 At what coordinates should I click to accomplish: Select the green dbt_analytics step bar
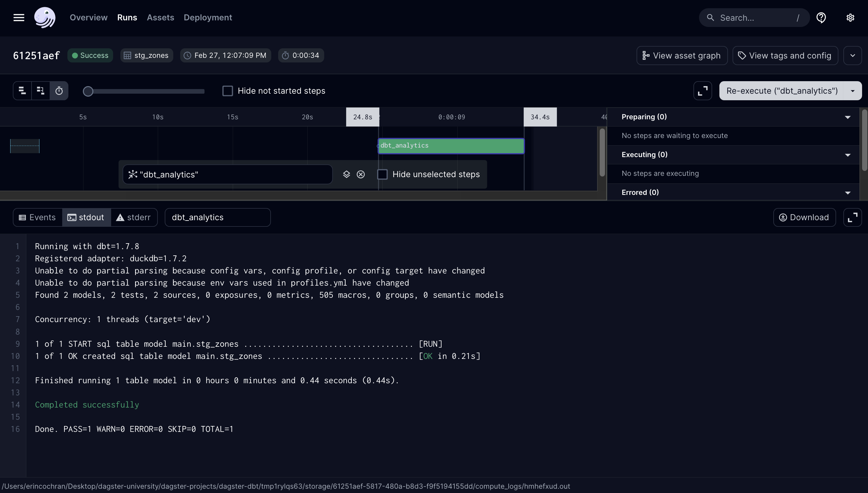tap(451, 146)
